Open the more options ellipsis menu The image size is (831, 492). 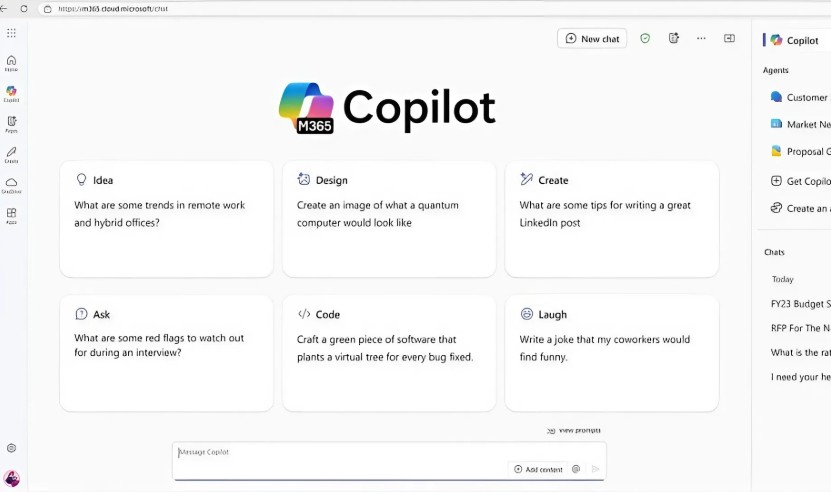click(701, 38)
